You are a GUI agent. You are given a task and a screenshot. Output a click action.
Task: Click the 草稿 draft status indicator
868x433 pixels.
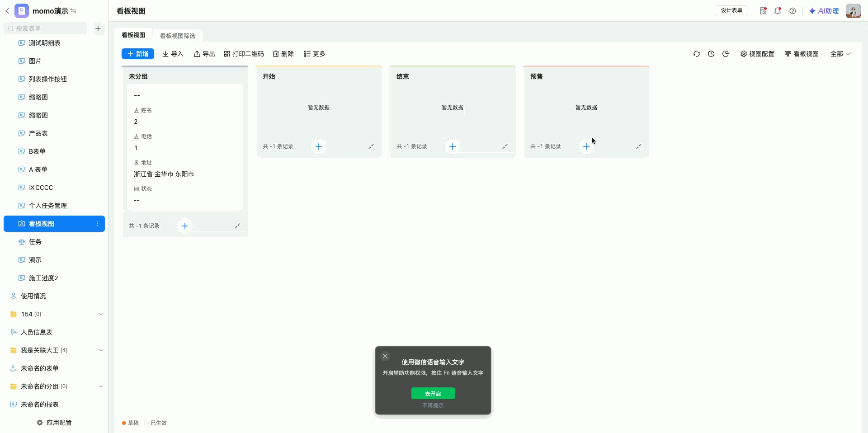pos(130,423)
